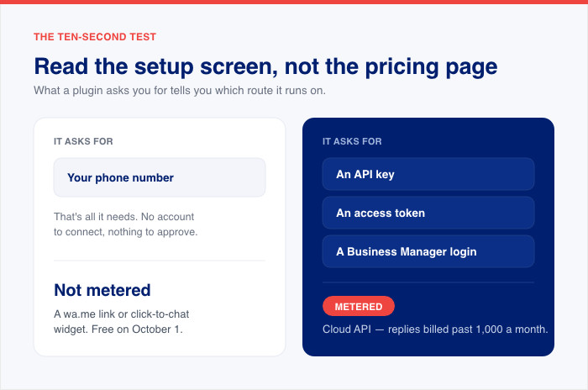
Task: Click the subtitle starting 'What a plugin asks you for'
Action: click(x=180, y=91)
